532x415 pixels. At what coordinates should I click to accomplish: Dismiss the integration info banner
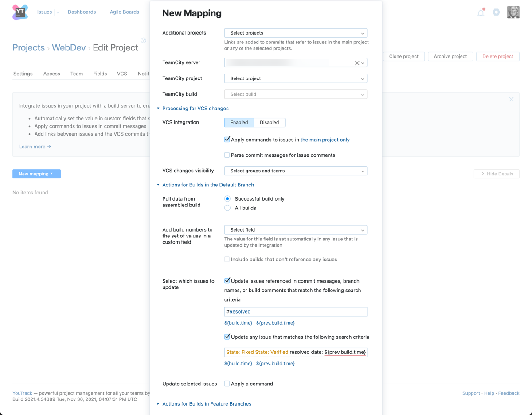pos(511,99)
